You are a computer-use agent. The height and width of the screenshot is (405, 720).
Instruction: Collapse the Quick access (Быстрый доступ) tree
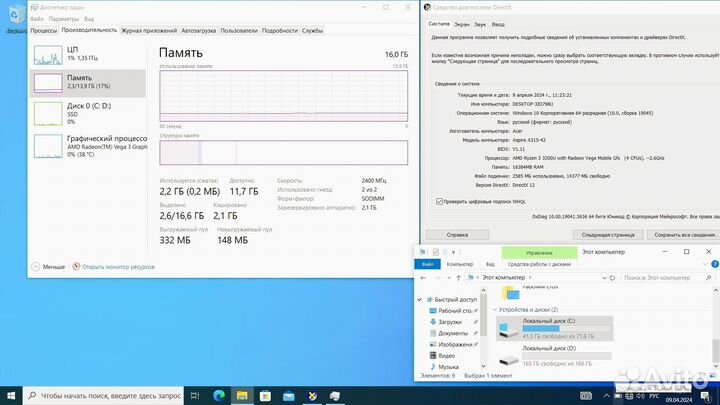point(419,299)
